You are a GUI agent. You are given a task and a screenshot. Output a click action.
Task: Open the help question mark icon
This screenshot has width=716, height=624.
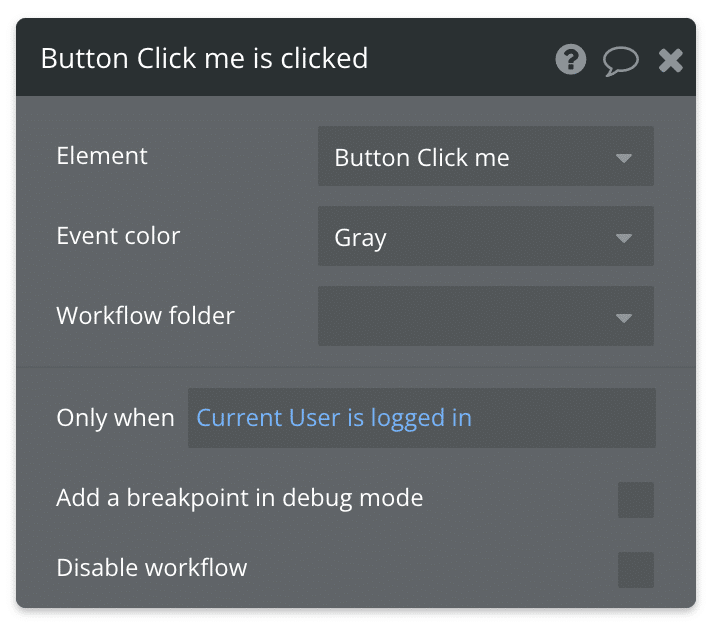point(570,59)
